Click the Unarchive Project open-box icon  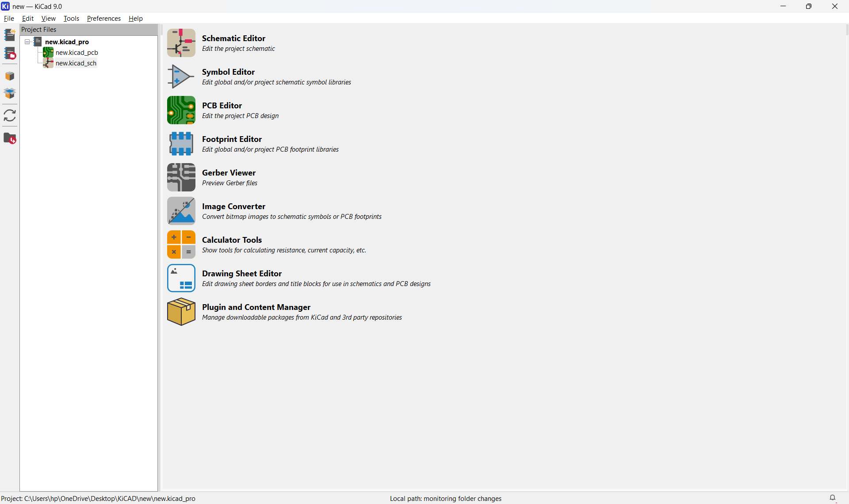point(10,93)
